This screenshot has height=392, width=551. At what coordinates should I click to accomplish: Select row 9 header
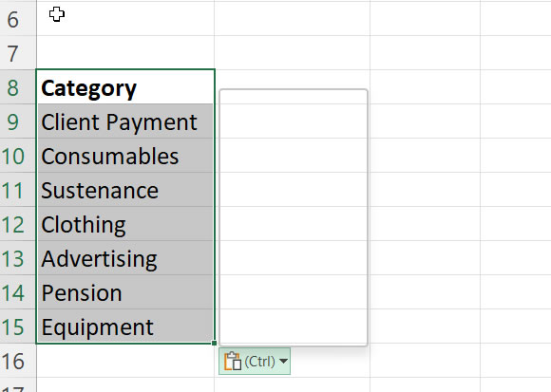point(17,121)
